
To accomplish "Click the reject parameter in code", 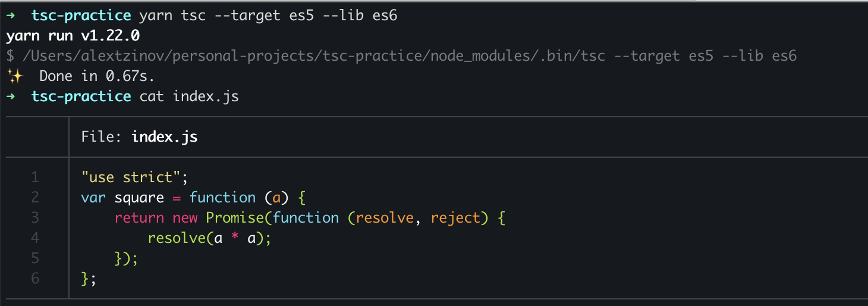I will 455,218.
